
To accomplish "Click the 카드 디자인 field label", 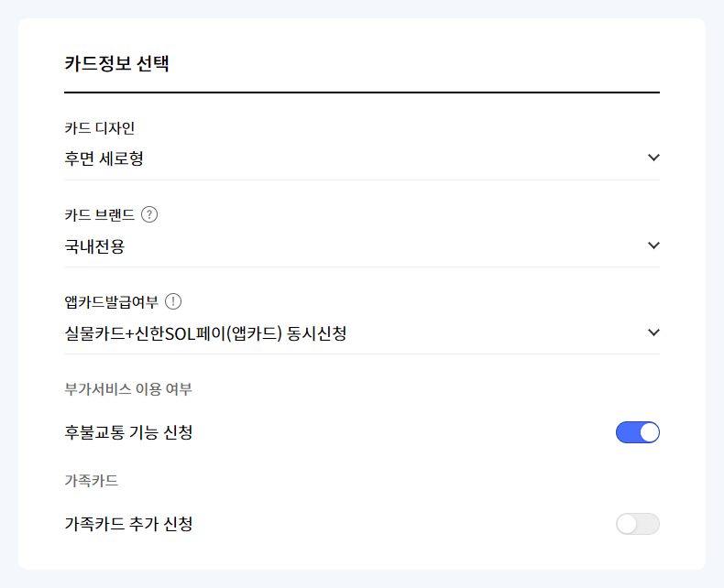I will point(99,128).
